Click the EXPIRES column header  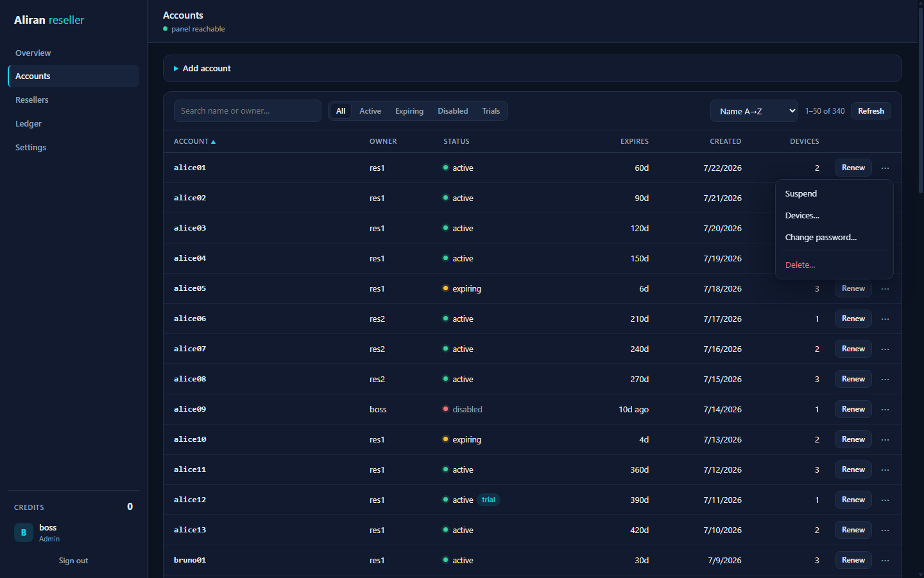tap(634, 141)
